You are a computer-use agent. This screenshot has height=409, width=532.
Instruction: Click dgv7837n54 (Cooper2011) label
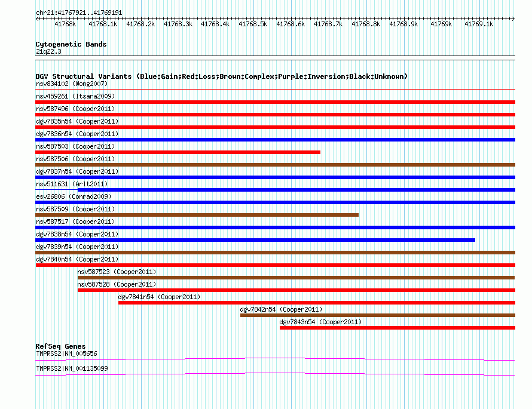(x=77, y=171)
